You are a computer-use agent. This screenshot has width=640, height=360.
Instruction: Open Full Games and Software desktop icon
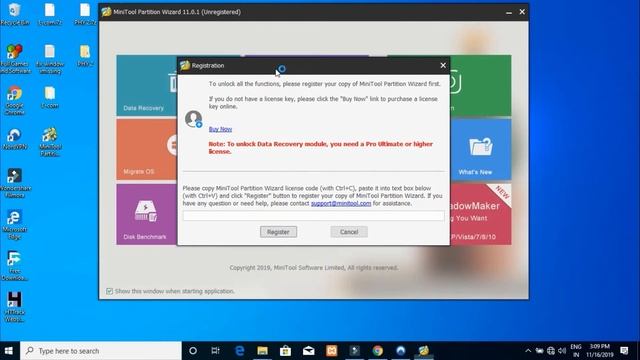(15, 59)
